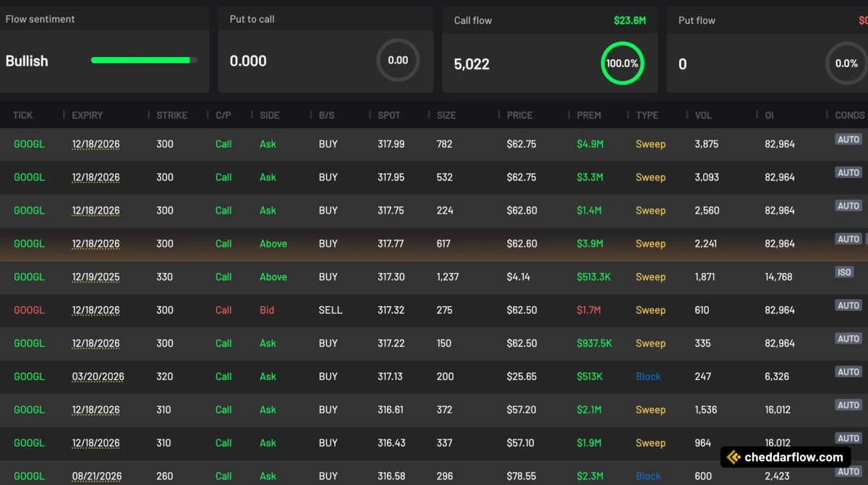Sort by the OI column header
This screenshot has height=485, width=868.
click(769, 115)
